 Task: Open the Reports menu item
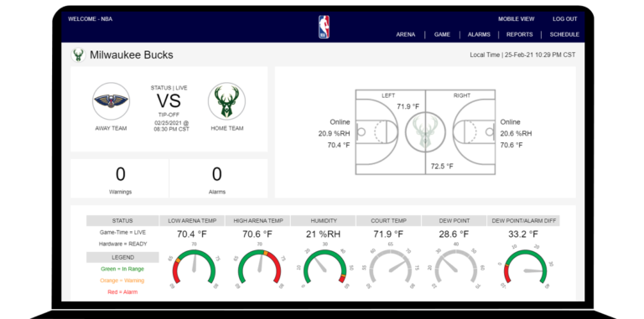click(520, 34)
